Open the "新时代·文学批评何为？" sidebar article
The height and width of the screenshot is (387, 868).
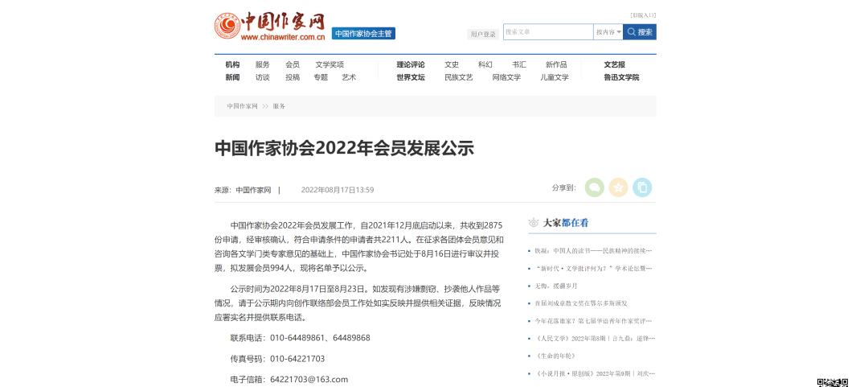coord(593,269)
